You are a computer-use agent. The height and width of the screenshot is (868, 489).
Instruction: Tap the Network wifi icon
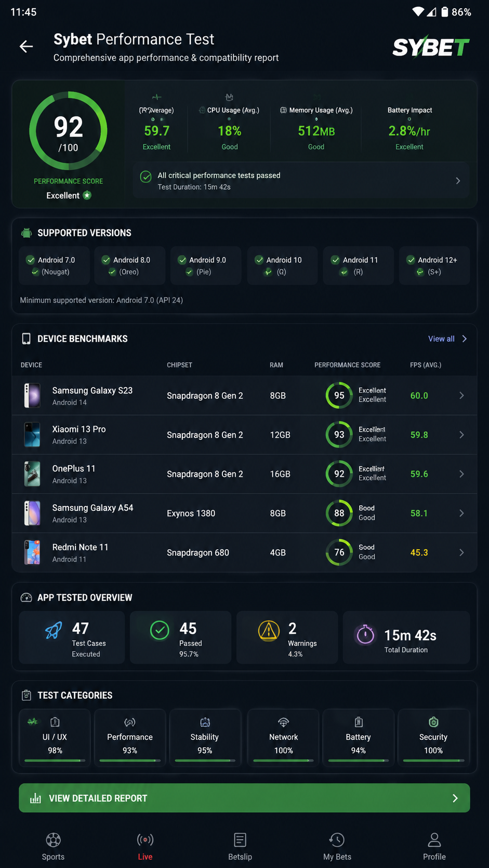click(x=283, y=722)
